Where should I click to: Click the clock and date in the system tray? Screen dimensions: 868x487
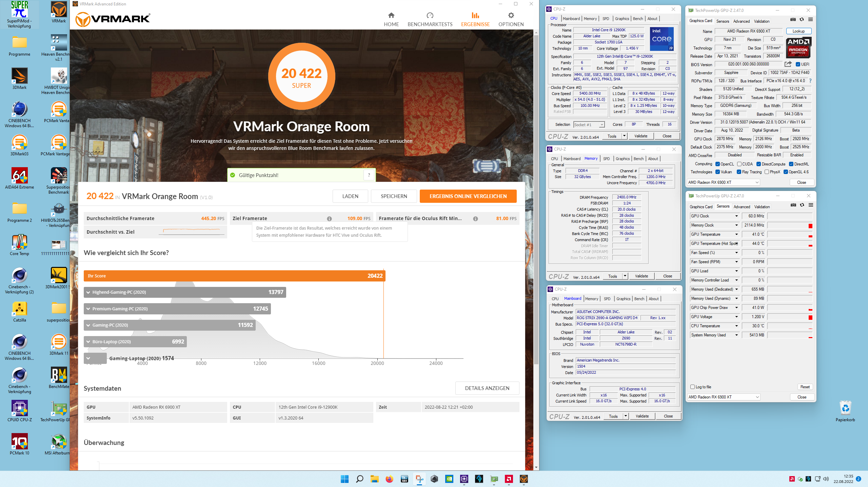(x=844, y=479)
